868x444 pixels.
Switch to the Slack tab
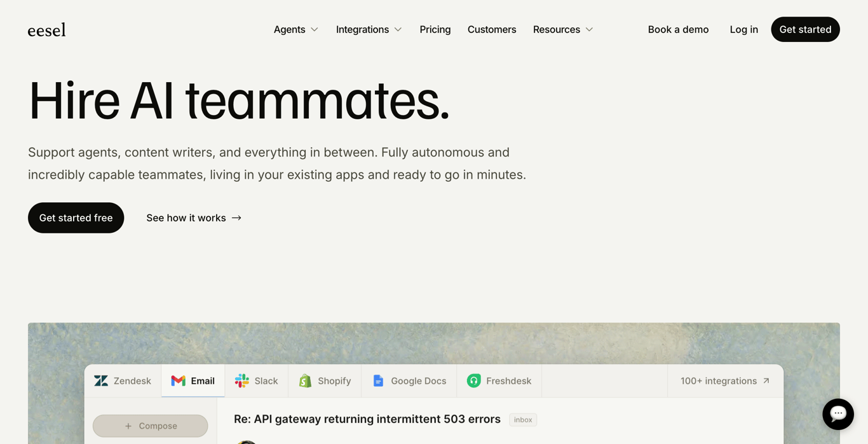tap(256, 381)
